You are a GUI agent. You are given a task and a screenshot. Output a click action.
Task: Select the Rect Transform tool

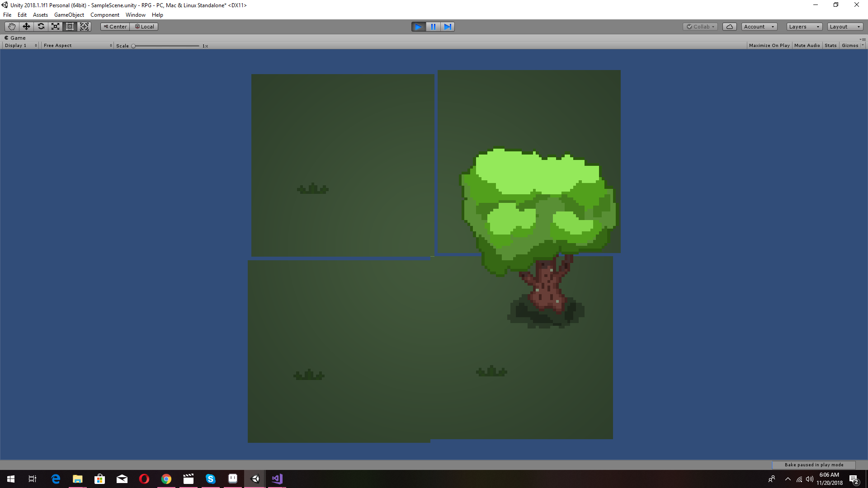tap(70, 26)
